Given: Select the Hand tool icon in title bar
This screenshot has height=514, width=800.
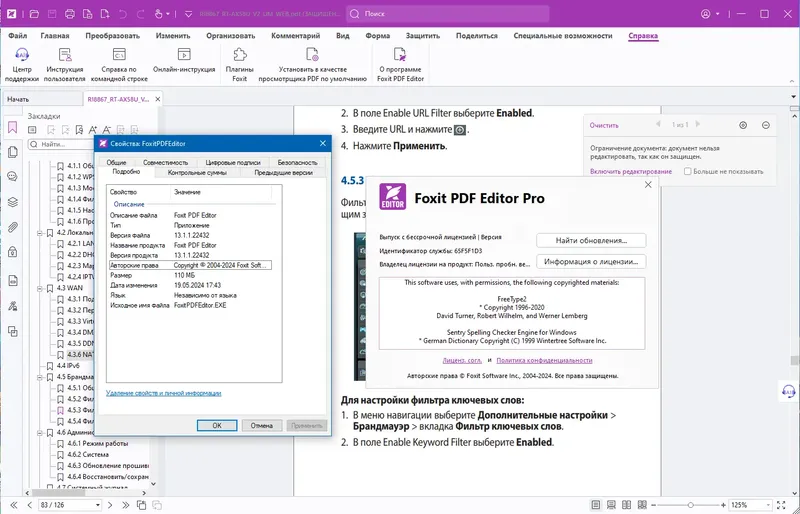Looking at the screenshot, I should (159, 14).
